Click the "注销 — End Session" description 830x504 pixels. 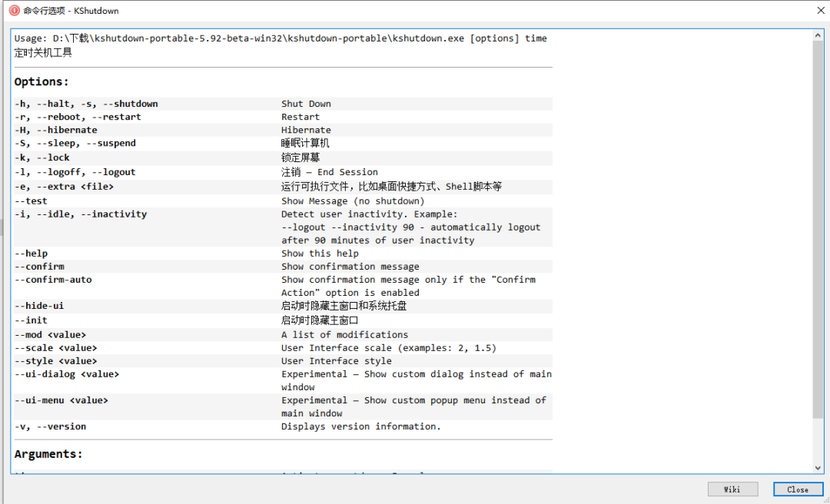[x=330, y=172]
